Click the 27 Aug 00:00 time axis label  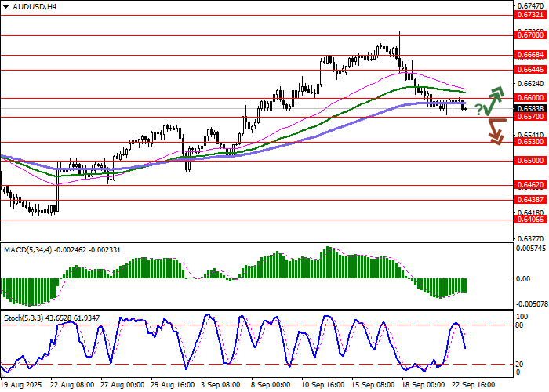pos(123,385)
